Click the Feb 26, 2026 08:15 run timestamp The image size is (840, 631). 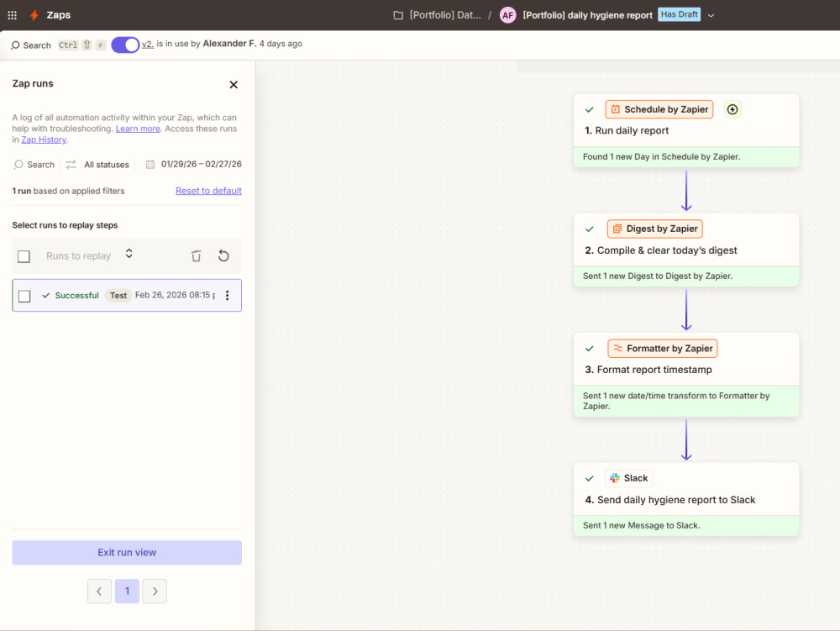pos(176,295)
